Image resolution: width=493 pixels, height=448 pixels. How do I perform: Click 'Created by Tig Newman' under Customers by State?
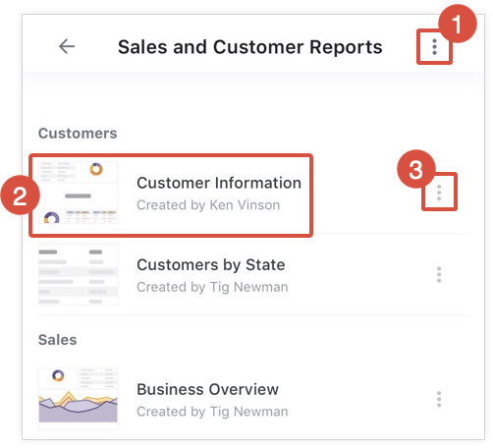click(212, 287)
